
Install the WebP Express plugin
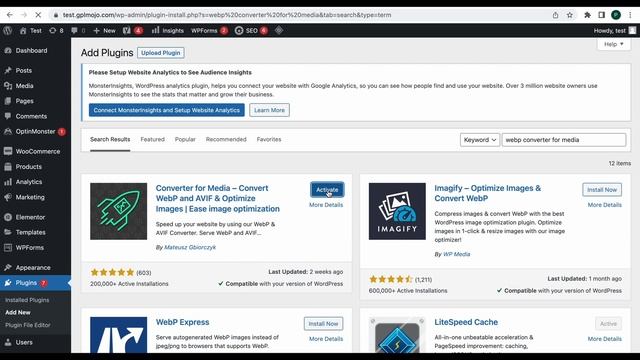tap(323, 324)
